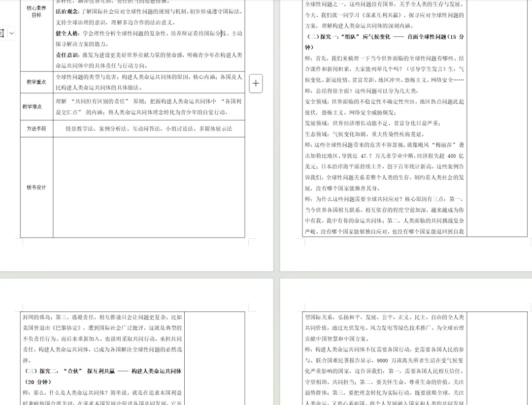Image resolution: width=532 pixels, height=405 pixels.
Task: Click the 教学重点 row label
Action: coord(36,82)
